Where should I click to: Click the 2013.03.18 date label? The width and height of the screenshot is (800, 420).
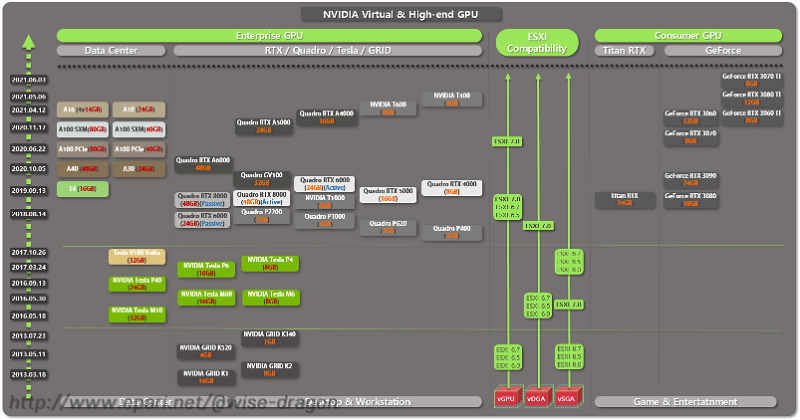29,374
